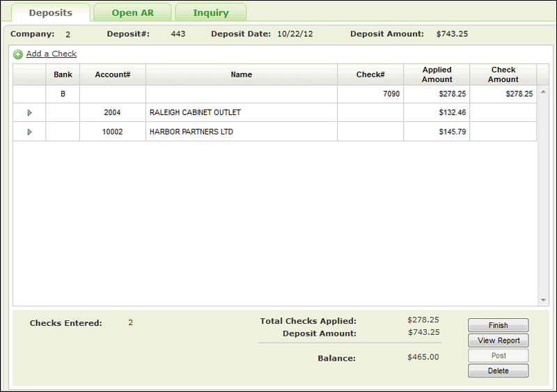The width and height of the screenshot is (557, 392).
Task: Click the $145.79 applied amount cell
Action: [437, 132]
